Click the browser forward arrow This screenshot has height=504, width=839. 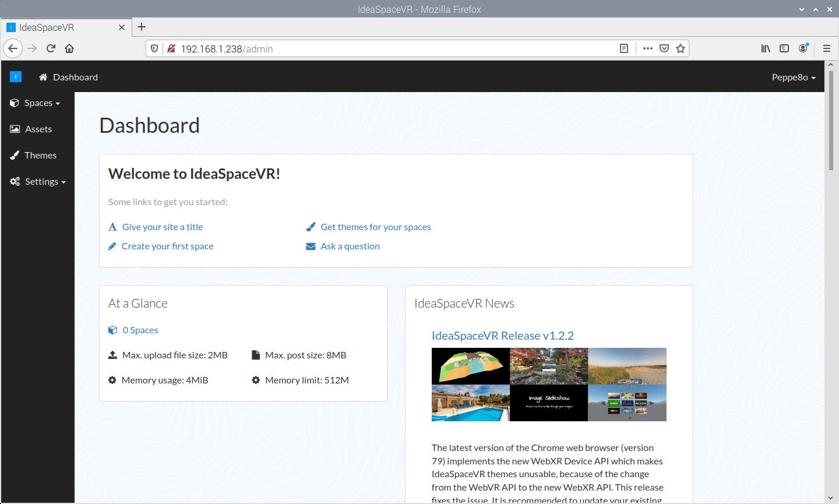pos(32,48)
